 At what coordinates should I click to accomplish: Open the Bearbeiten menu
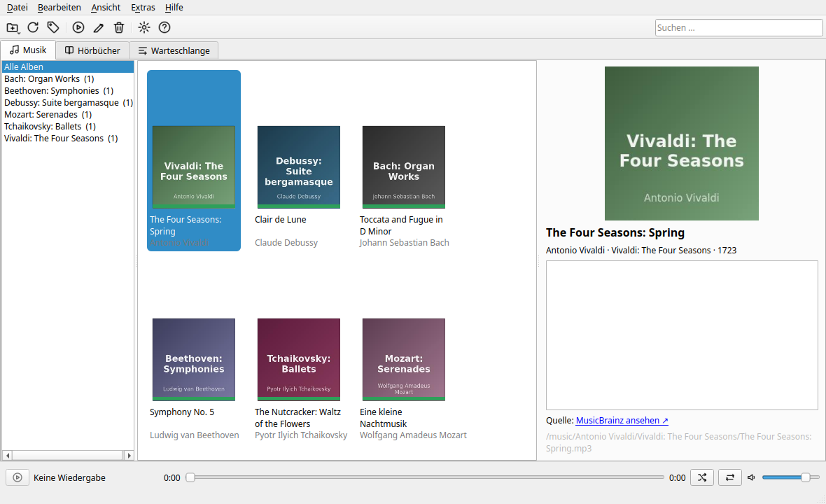59,8
